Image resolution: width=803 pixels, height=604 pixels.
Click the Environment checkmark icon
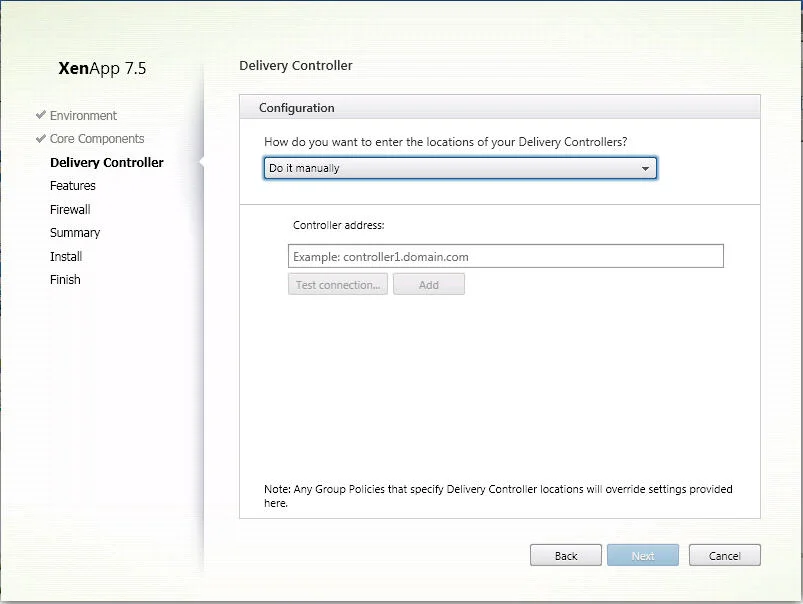(41, 115)
